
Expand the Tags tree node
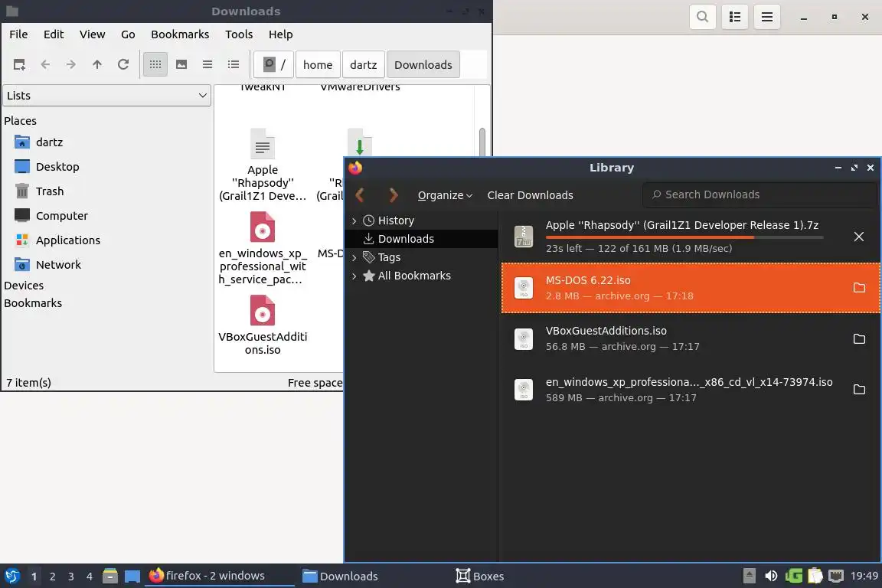point(354,258)
